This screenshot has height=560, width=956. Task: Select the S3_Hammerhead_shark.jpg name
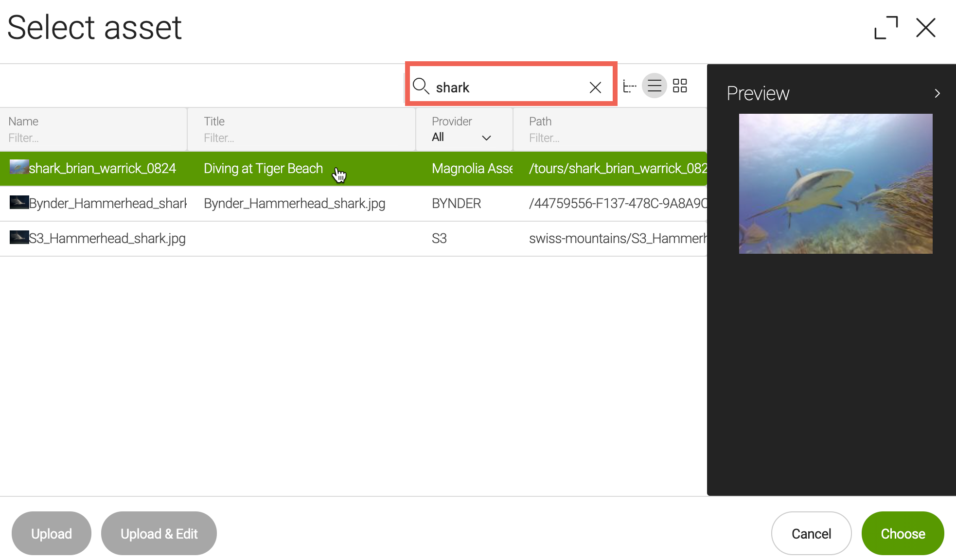coord(107,238)
